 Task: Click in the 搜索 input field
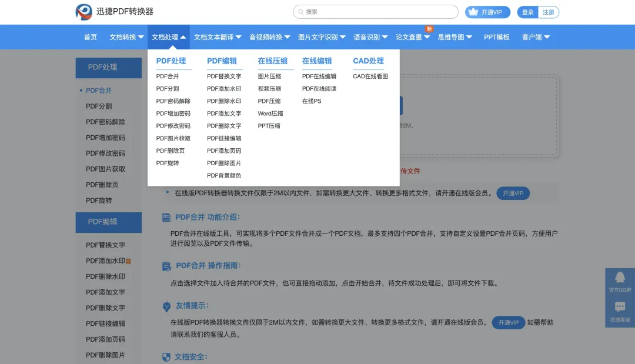point(376,12)
